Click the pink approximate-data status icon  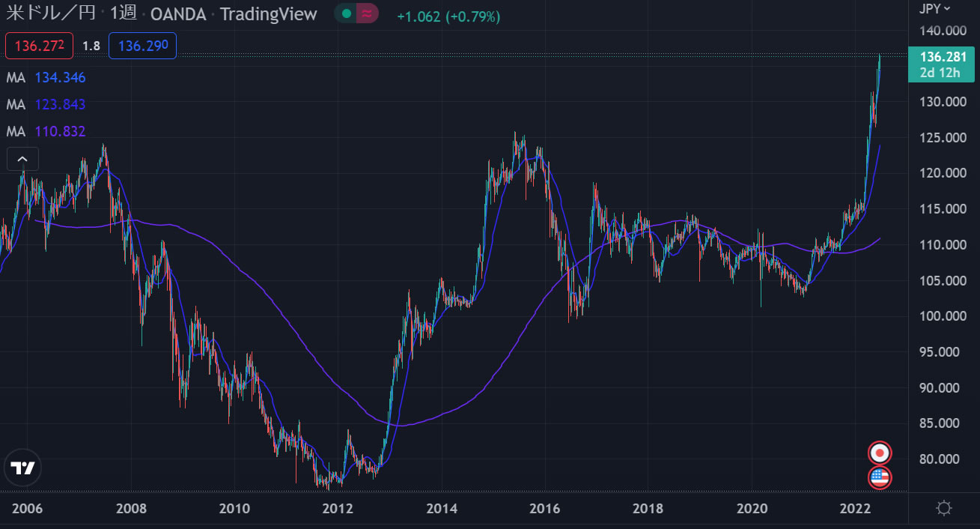point(367,13)
